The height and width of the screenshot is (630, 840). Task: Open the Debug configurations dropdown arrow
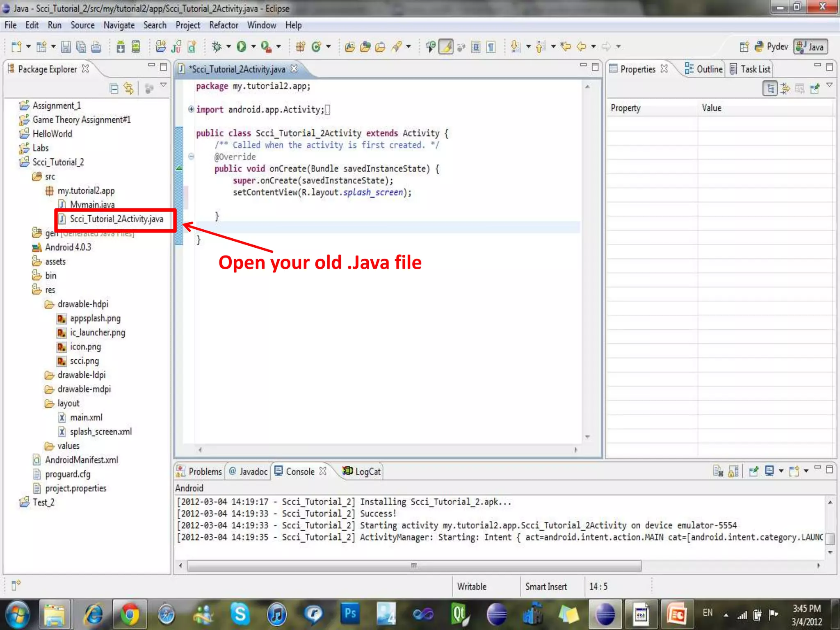(228, 47)
